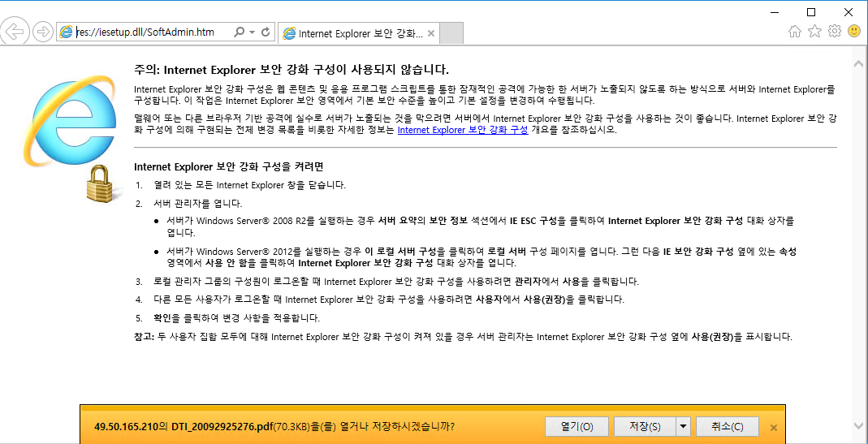Screen dimensions: 868x444
Task: Maximize the Internet Explorer window
Action: click(x=811, y=11)
